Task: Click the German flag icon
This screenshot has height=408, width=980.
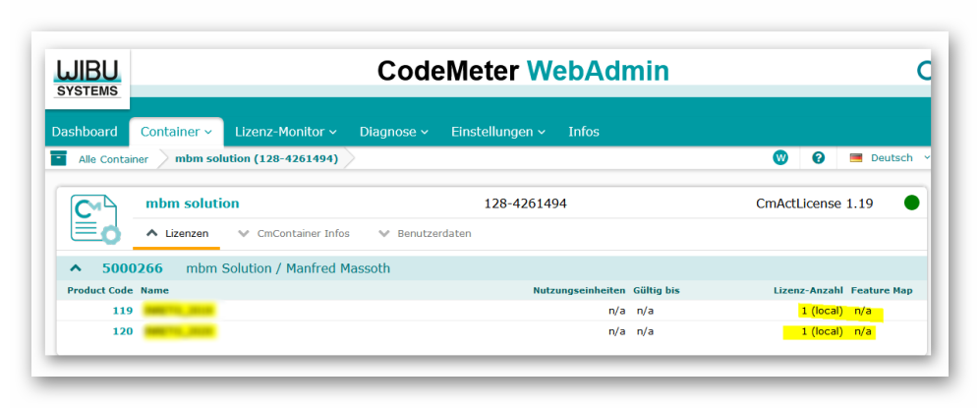Action: pyautogui.click(x=856, y=158)
